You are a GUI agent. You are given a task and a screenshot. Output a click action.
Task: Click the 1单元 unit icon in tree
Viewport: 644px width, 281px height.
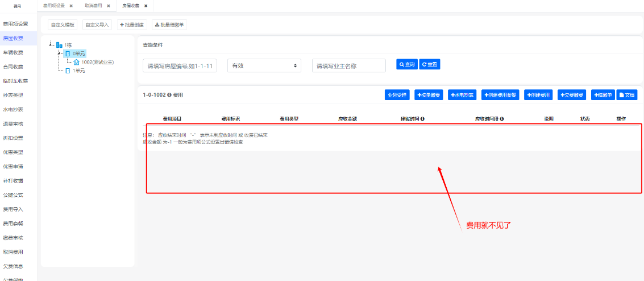(68, 71)
